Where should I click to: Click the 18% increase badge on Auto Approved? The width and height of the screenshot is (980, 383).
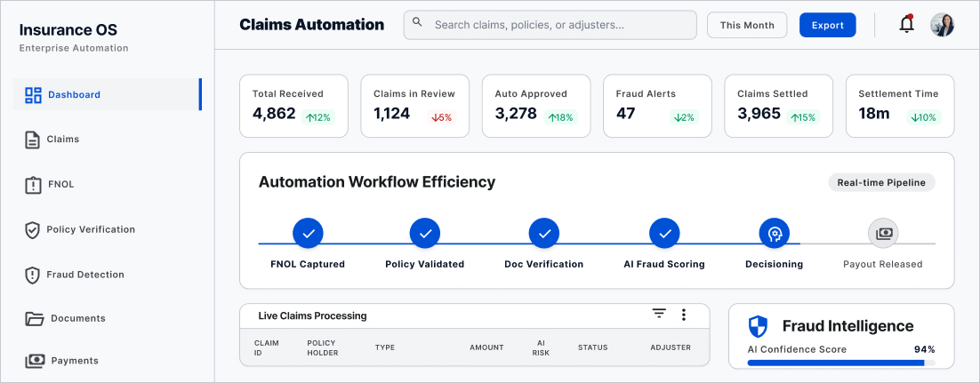click(560, 116)
